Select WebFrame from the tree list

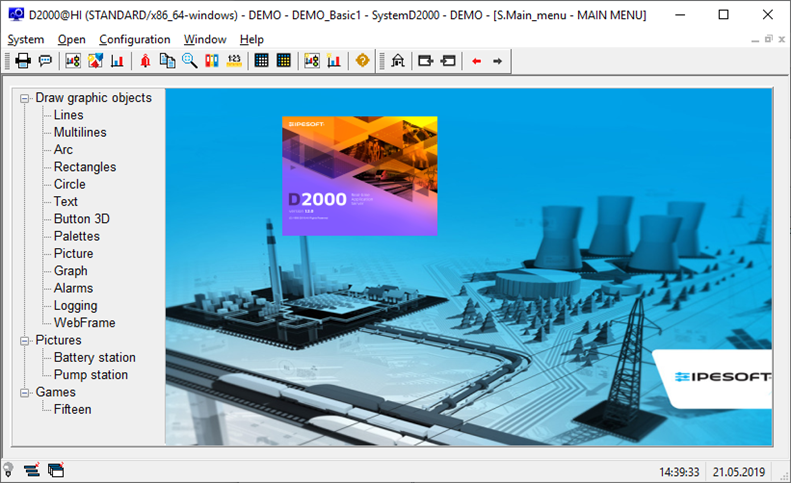coord(84,323)
